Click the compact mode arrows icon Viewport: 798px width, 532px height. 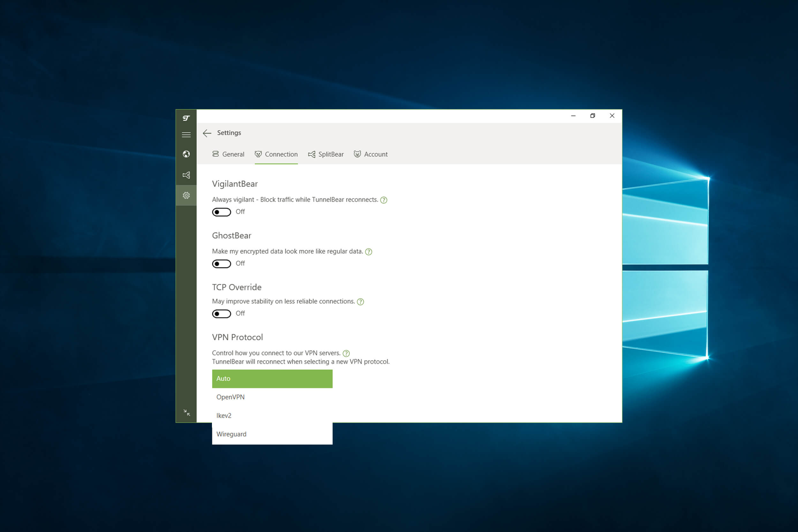pos(187,413)
